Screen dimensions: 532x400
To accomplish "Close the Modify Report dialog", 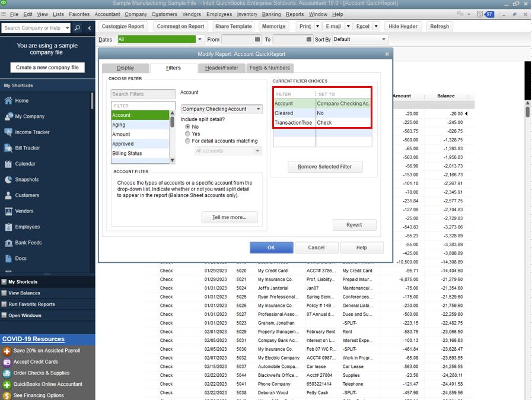I will point(387,54).
